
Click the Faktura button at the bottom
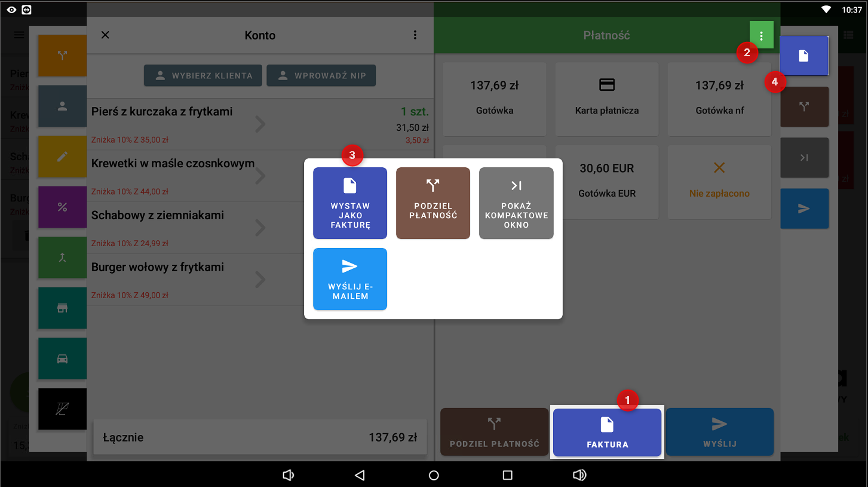tap(607, 433)
